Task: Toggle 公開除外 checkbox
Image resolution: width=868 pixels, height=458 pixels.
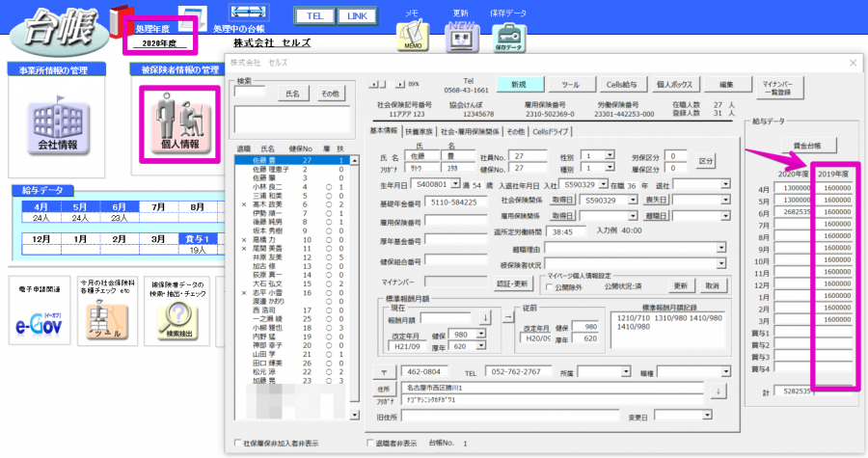Action: coord(549,287)
